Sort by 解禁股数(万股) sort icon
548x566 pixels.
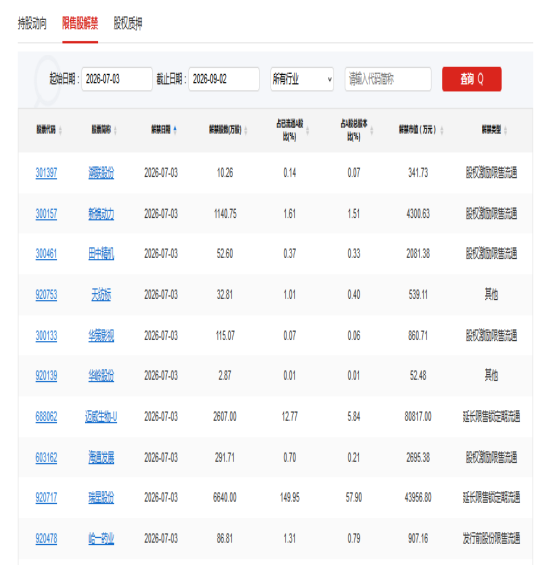click(x=246, y=130)
